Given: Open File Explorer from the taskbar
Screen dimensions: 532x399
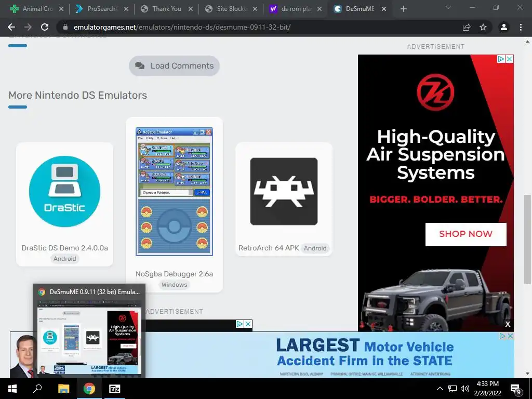Looking at the screenshot, I should coord(63,389).
